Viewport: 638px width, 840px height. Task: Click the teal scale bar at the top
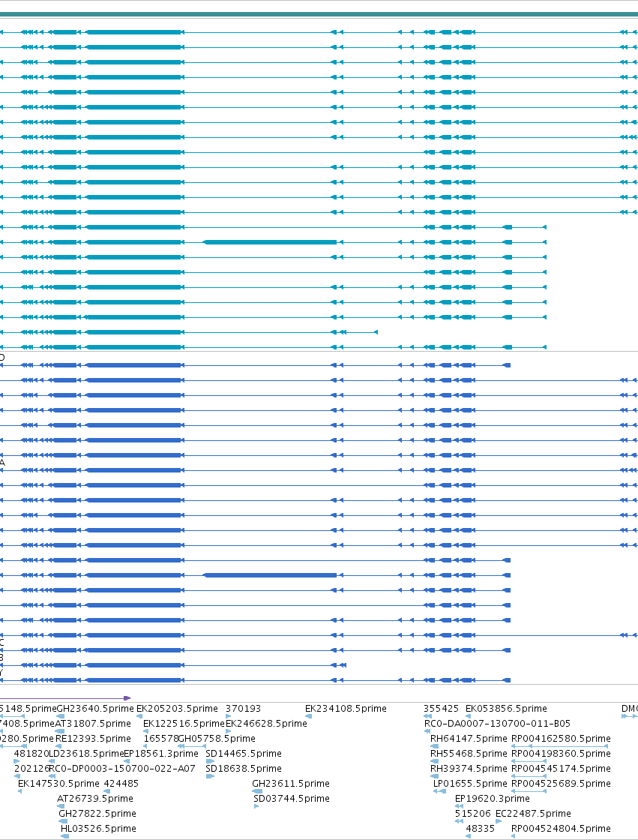pyautogui.click(x=319, y=14)
